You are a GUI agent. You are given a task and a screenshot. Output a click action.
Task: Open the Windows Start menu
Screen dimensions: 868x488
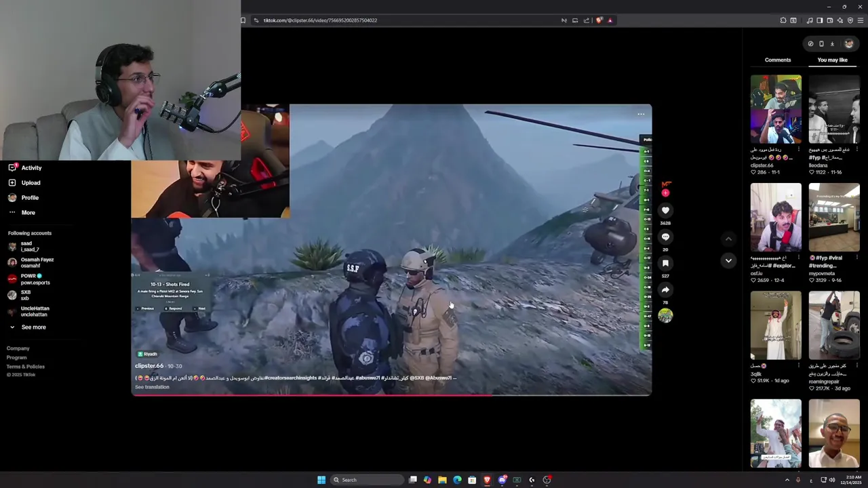[x=321, y=480]
